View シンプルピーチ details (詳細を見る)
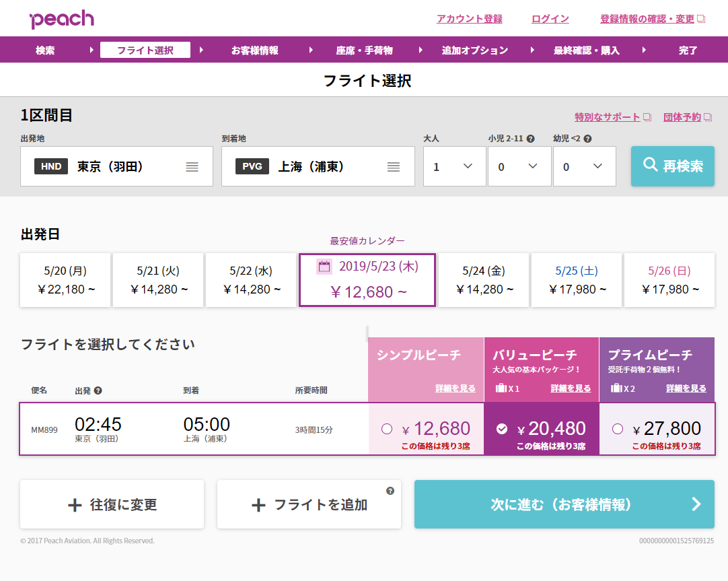728x581 pixels. 456,388
